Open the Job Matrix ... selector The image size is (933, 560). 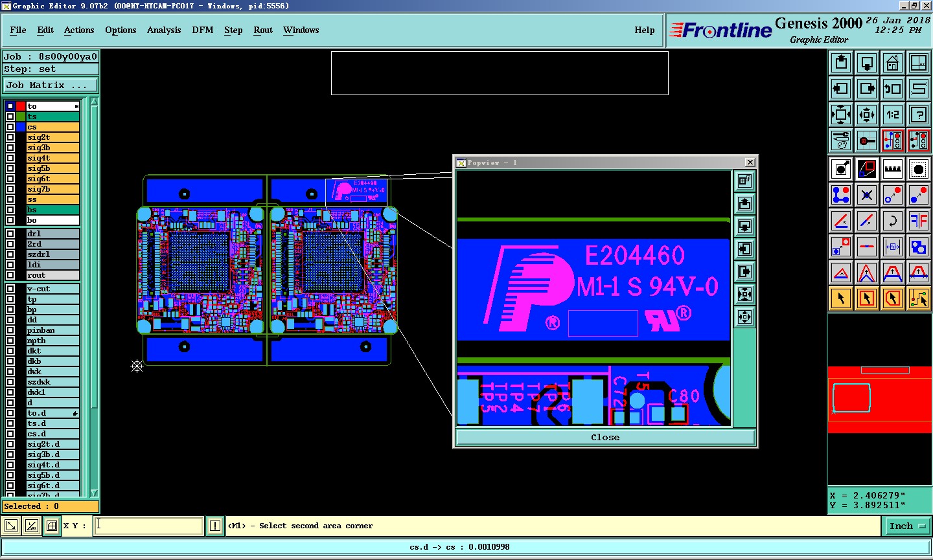(x=51, y=85)
